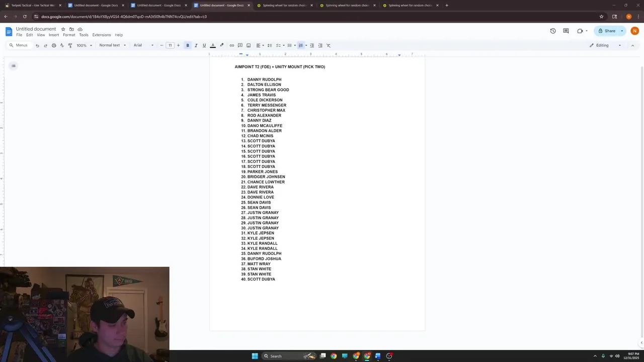Insert a link into the document
This screenshot has height=362, width=644.
(x=232, y=45)
